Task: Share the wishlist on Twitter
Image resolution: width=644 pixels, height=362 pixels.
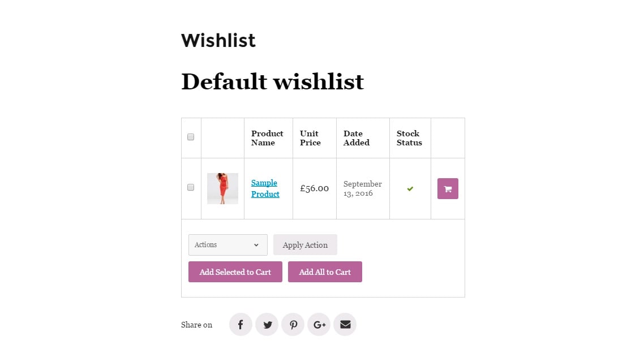Action: pyautogui.click(x=267, y=325)
